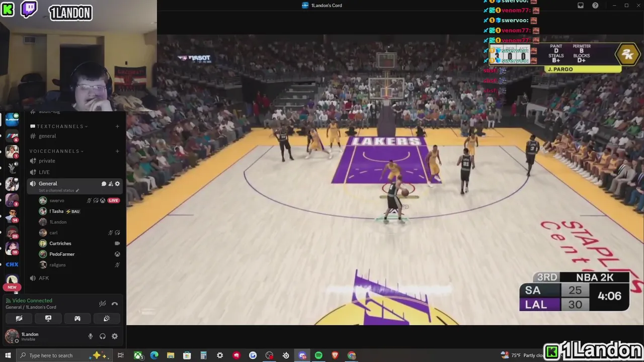
Task: Click Curtriches' camera icon
Action: (x=117, y=243)
